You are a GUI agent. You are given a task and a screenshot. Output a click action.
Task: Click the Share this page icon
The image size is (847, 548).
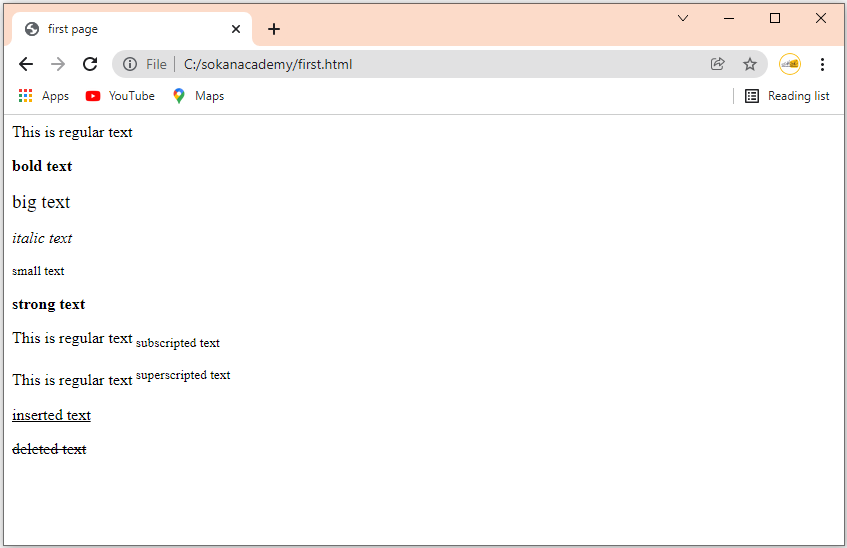717,64
